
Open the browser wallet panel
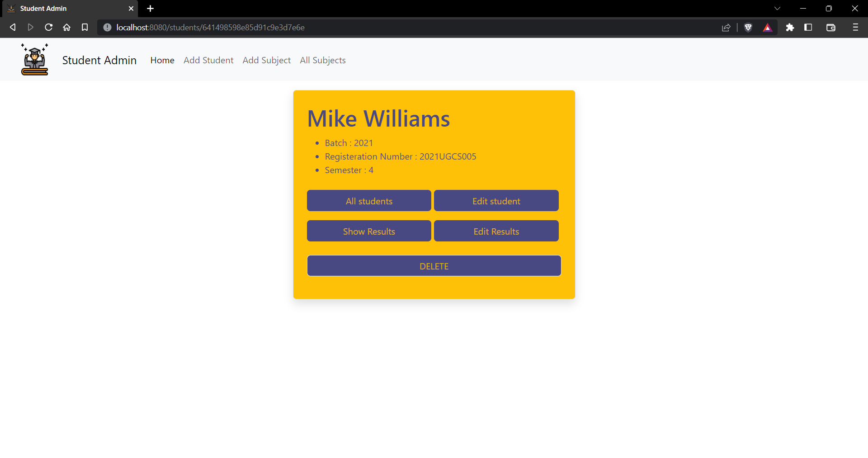click(831, 28)
